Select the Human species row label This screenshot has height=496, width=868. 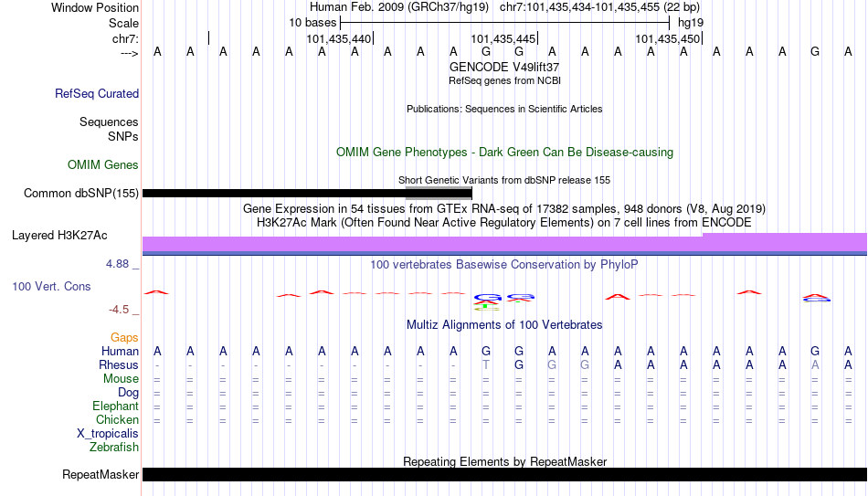click(120, 351)
